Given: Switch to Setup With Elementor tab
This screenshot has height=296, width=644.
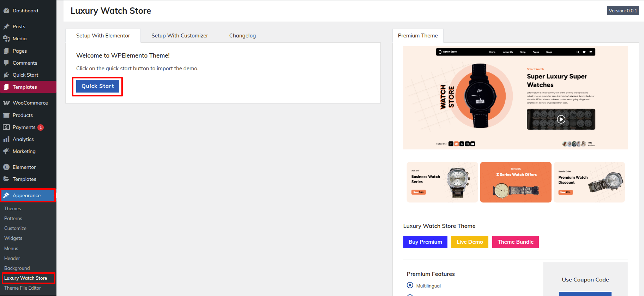Looking at the screenshot, I should [103, 36].
